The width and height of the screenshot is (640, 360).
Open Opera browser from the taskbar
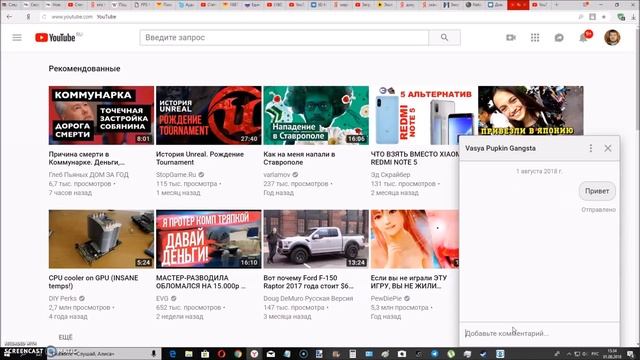[x=221, y=354]
